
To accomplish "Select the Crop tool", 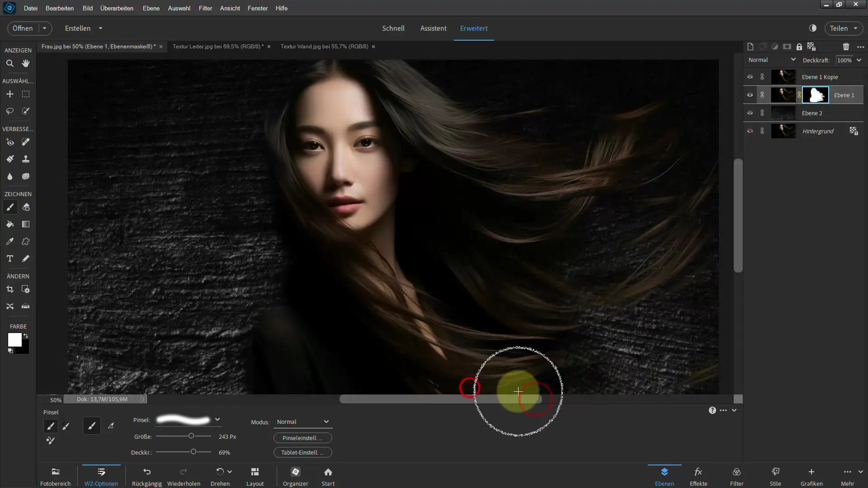I will tap(9, 289).
